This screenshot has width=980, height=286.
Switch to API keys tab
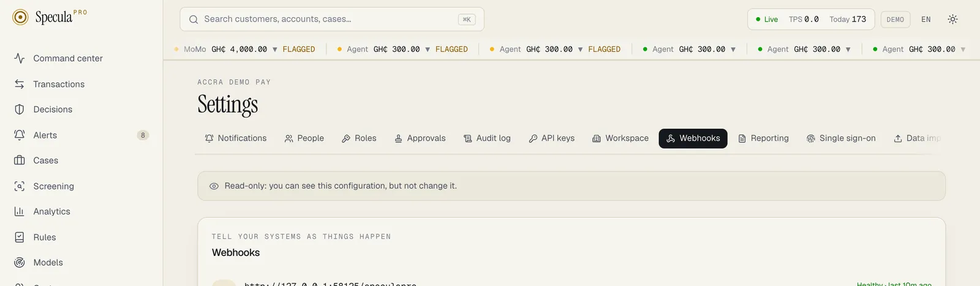552,138
